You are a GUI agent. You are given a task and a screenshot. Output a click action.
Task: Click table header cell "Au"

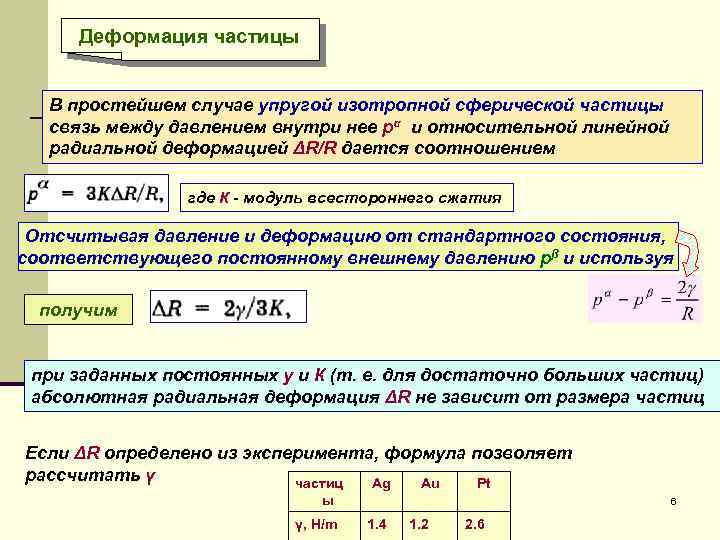430,491
